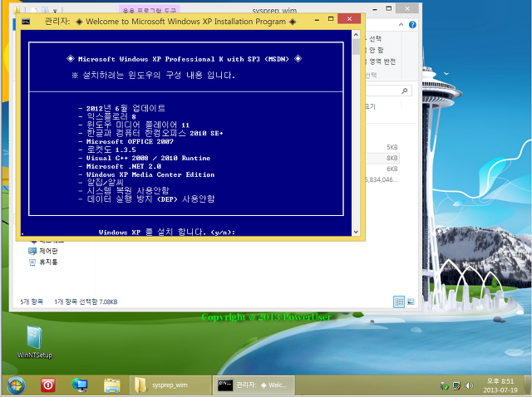The image size is (532, 397).
Task: Click the red power icon on the taskbar
Action: (48, 385)
